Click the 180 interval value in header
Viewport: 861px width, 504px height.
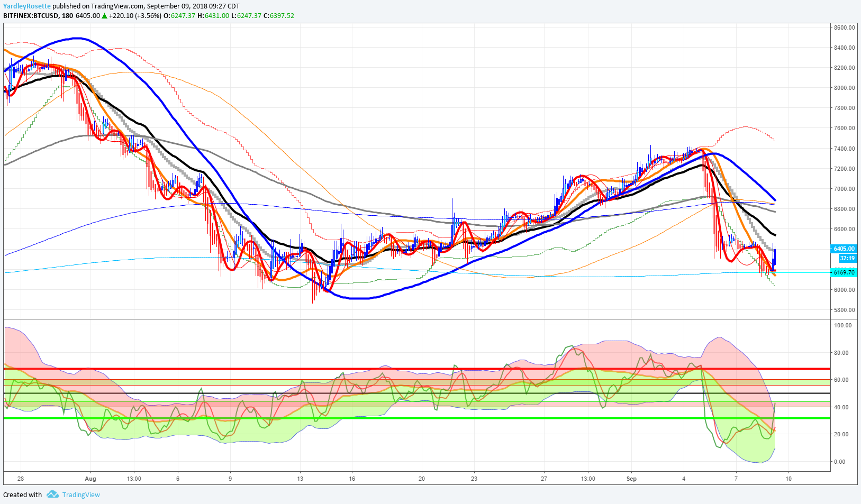tap(68, 16)
